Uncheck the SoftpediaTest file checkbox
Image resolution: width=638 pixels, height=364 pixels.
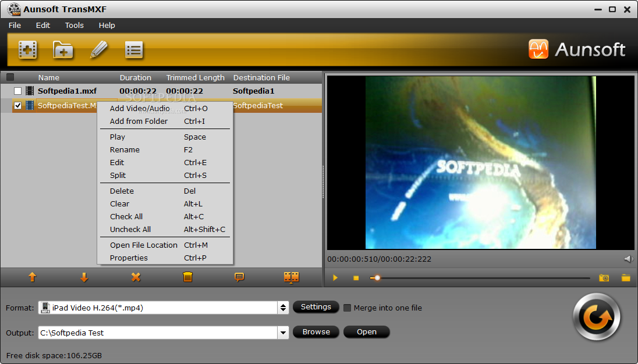17,106
